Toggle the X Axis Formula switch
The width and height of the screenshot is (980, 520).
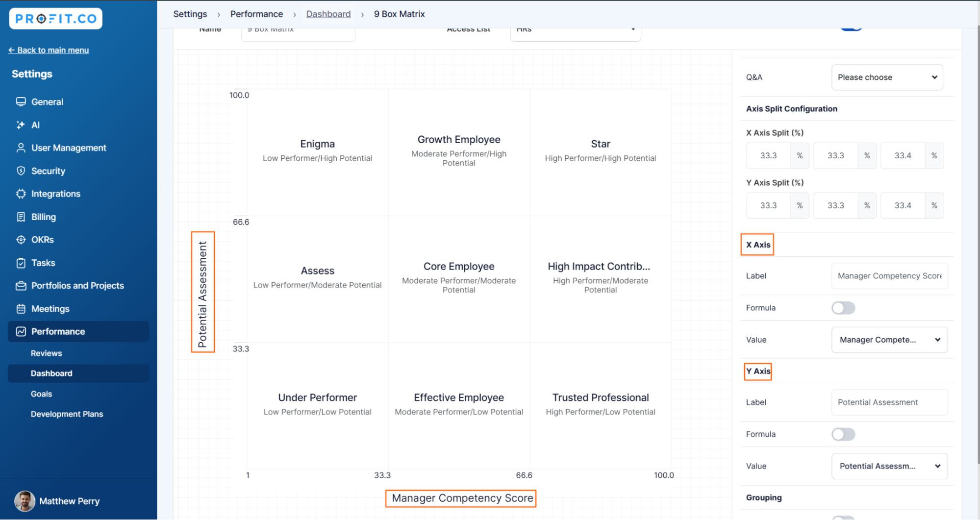(x=843, y=308)
